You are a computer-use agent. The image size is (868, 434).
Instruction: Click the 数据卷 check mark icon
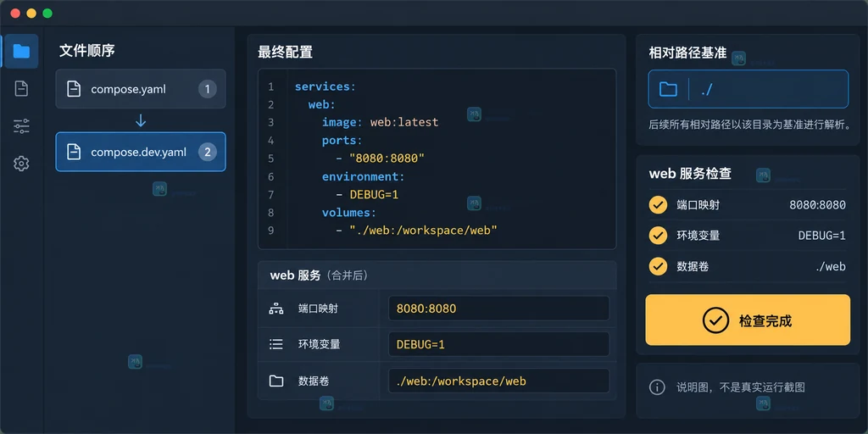(658, 266)
